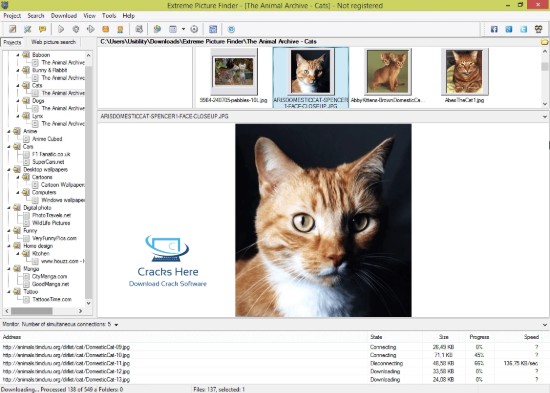
Task: Collapse the Anime folder node
Action: tap(9, 131)
